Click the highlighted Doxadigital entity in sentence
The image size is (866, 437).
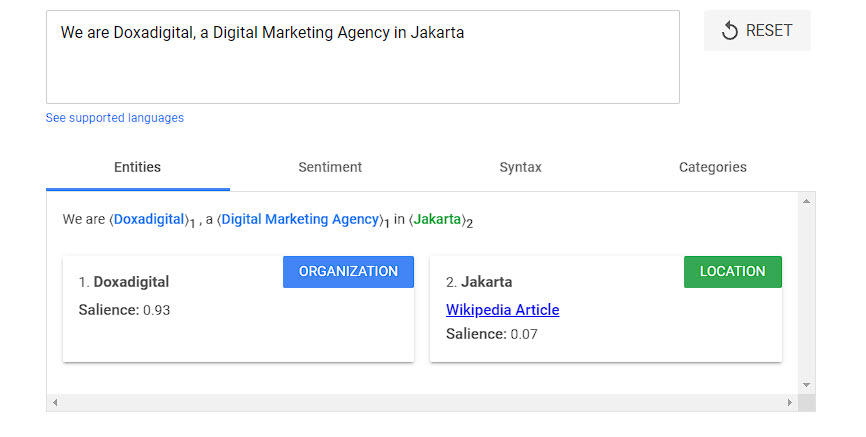(149, 219)
